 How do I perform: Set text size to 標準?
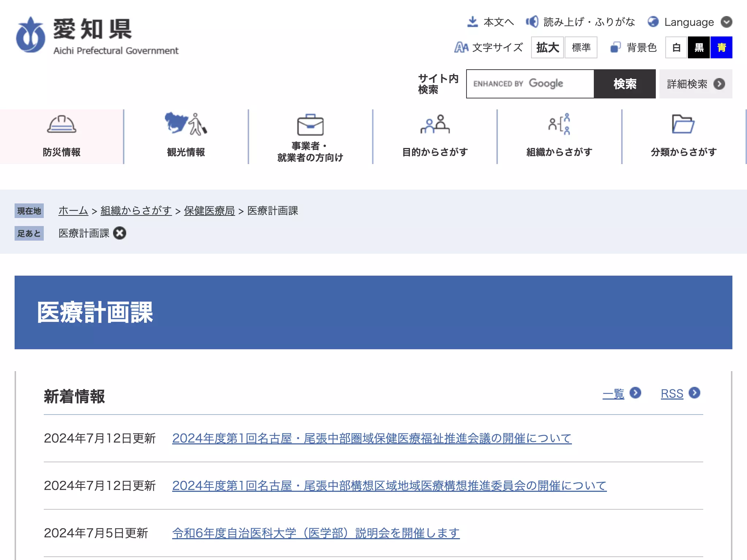click(581, 47)
